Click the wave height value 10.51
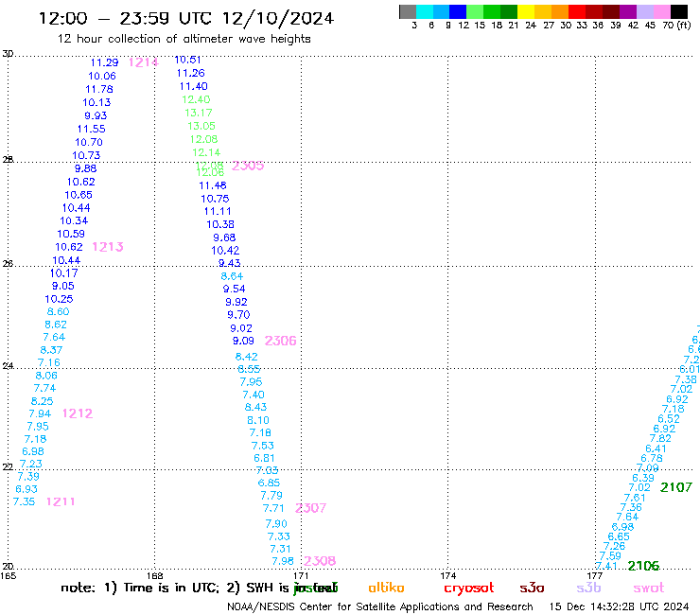700x615 pixels. coord(187,60)
